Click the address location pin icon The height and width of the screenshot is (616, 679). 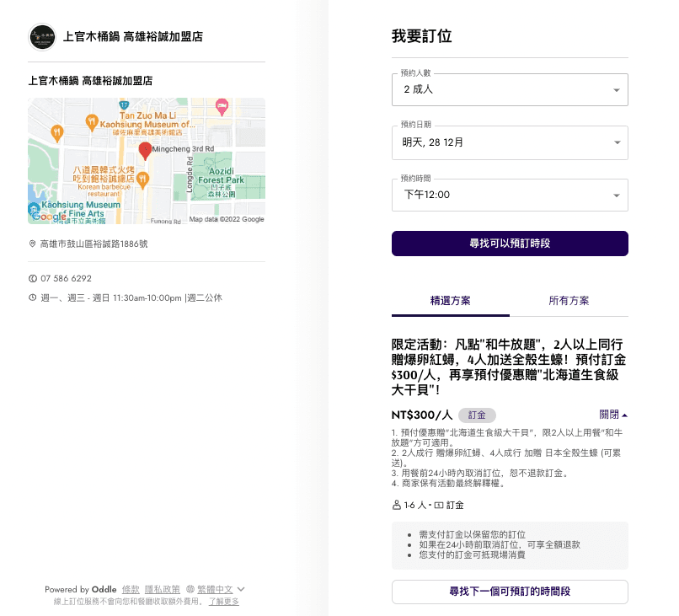click(x=33, y=244)
